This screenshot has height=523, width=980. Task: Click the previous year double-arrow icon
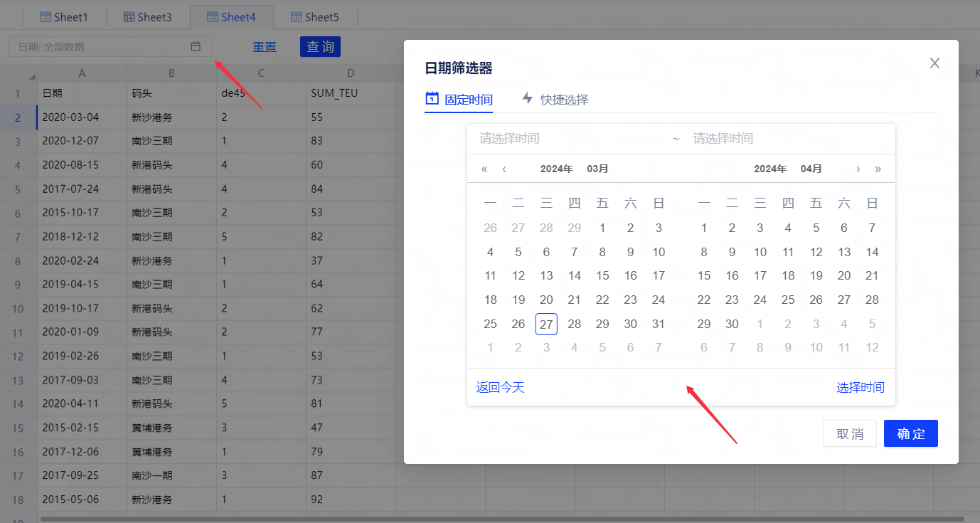[484, 169]
